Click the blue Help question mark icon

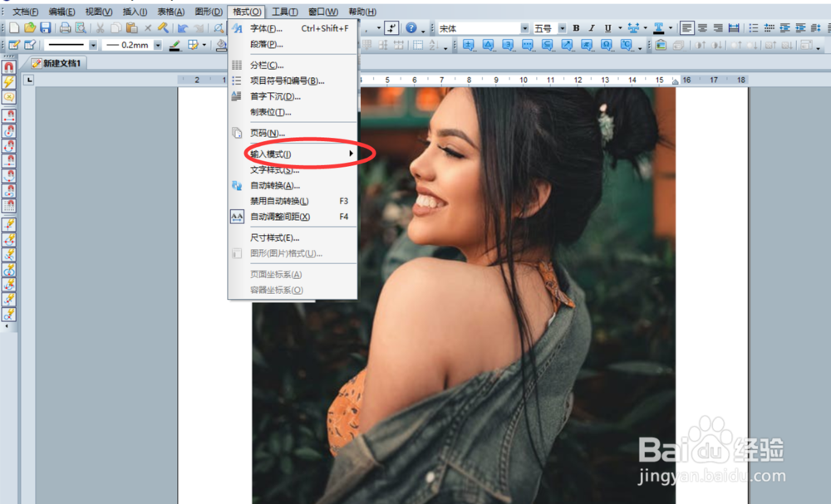pyautogui.click(x=411, y=28)
